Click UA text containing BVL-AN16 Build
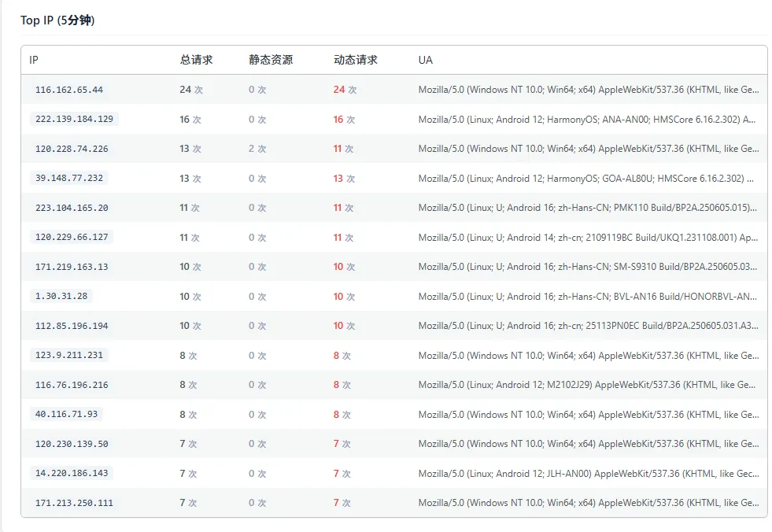 pos(588,297)
